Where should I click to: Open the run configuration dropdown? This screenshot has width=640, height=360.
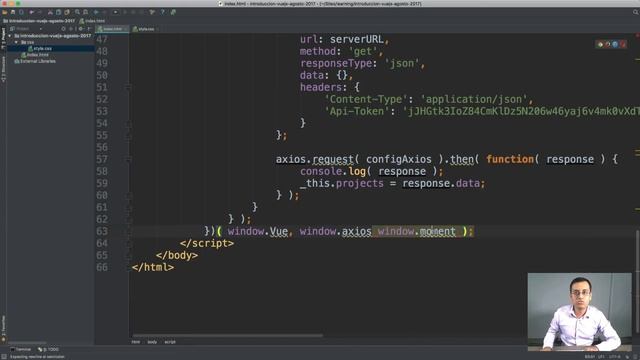coord(116,12)
